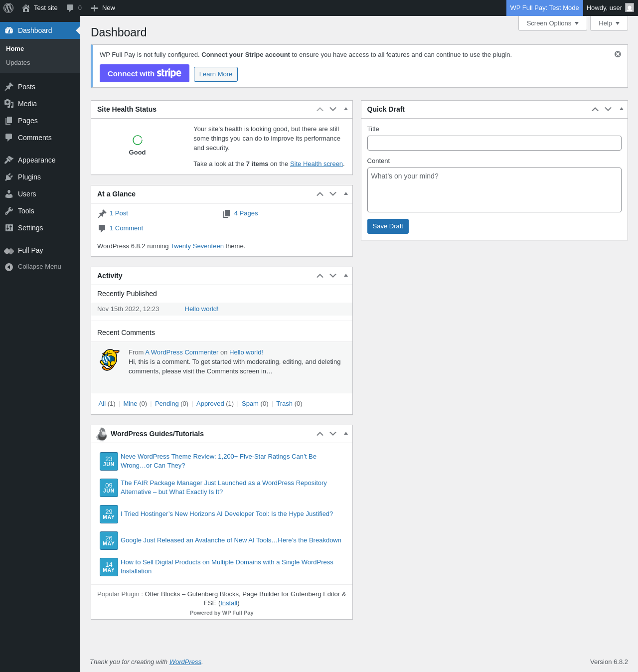Move Site Health Status widget up
Viewport: 638px width, 672px height.
[x=320, y=109]
